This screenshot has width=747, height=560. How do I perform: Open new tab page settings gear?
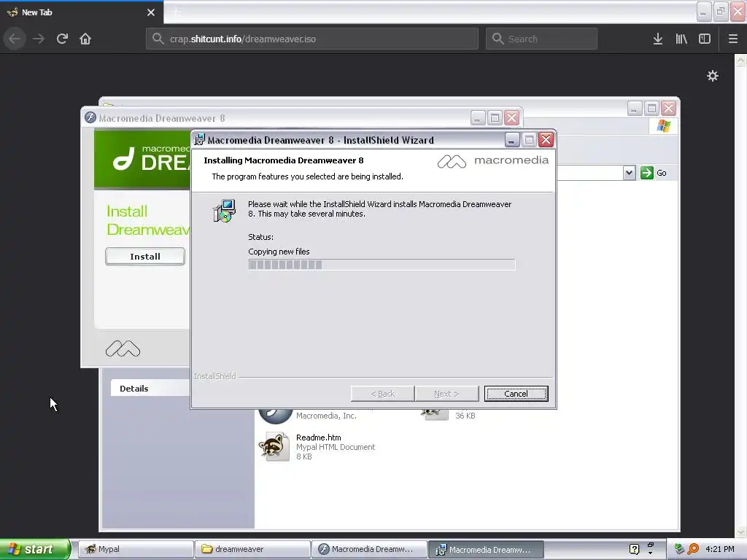click(x=712, y=76)
